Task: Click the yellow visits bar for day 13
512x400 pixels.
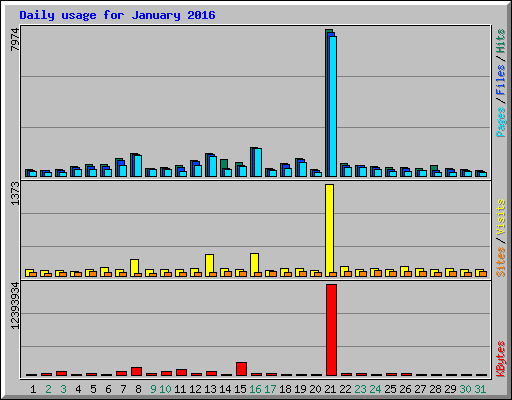Action: pyautogui.click(x=209, y=266)
